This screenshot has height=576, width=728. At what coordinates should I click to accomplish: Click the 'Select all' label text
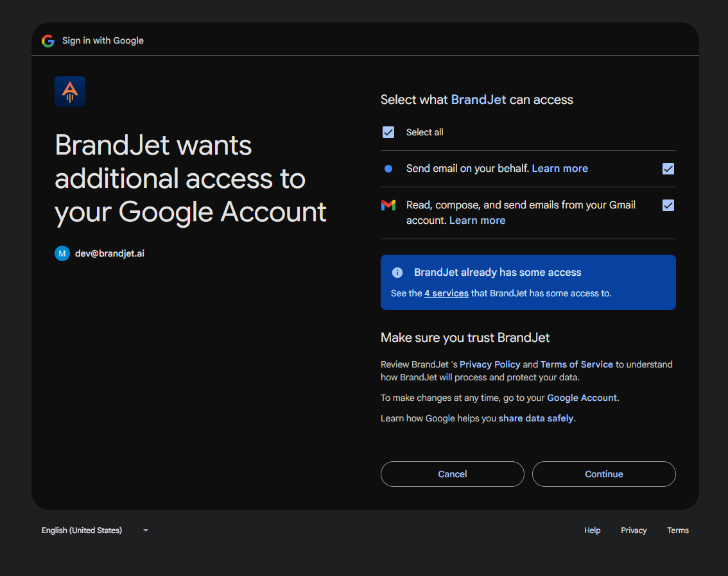[x=424, y=132]
